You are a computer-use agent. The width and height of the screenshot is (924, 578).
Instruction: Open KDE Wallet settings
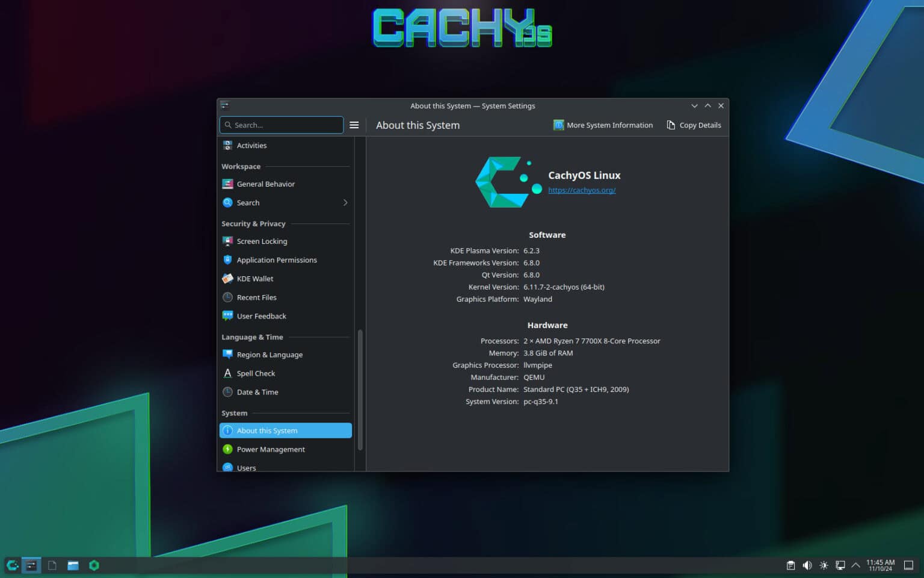tap(254, 278)
